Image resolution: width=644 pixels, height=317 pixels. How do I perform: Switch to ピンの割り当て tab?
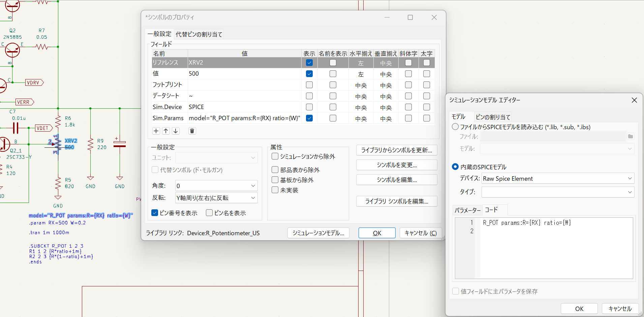(493, 117)
